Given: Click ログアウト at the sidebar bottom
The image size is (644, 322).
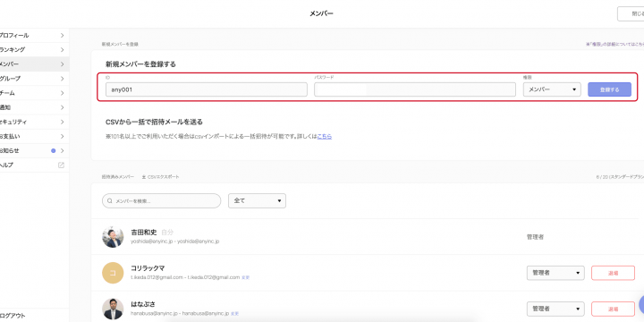Looking at the screenshot, I should [x=13, y=316].
